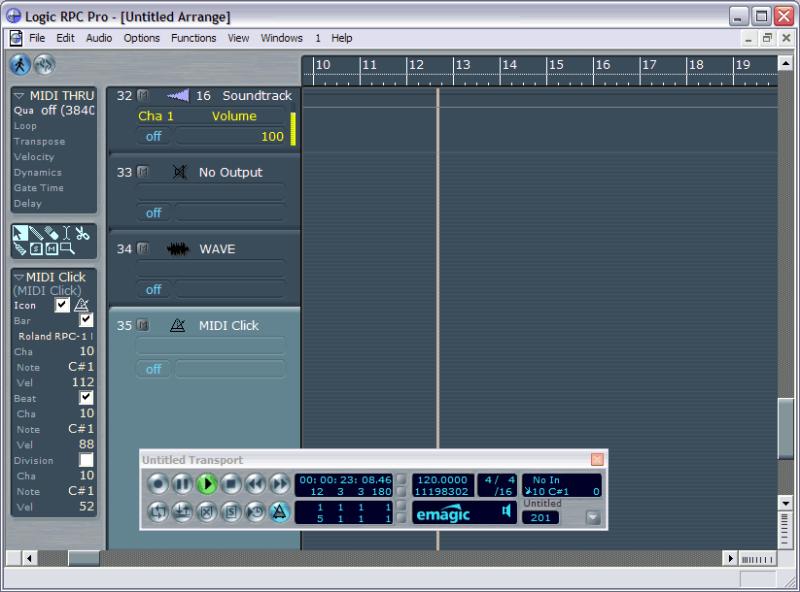800x592 pixels.
Task: Open the Transport window dropdown arrow
Action: point(592,517)
